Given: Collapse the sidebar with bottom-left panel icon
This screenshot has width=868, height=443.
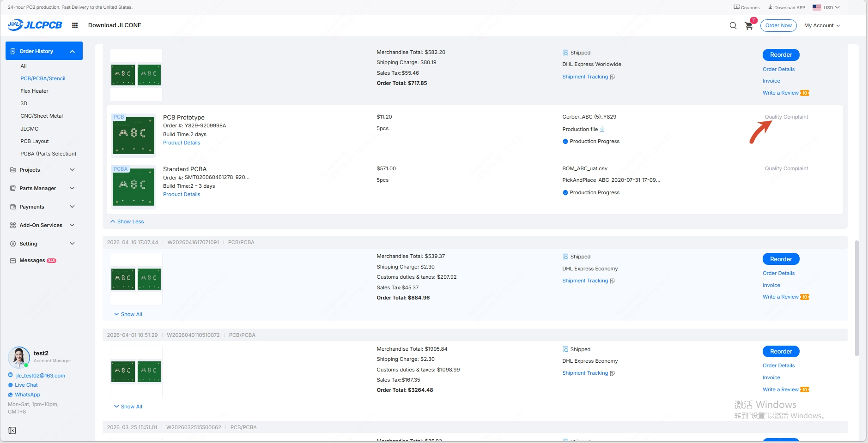Looking at the screenshot, I should [x=12, y=431].
